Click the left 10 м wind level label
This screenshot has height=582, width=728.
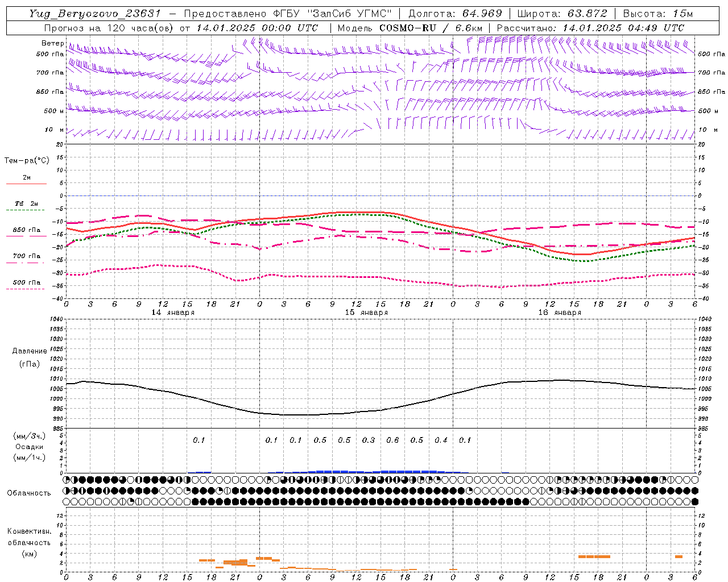pos(54,130)
